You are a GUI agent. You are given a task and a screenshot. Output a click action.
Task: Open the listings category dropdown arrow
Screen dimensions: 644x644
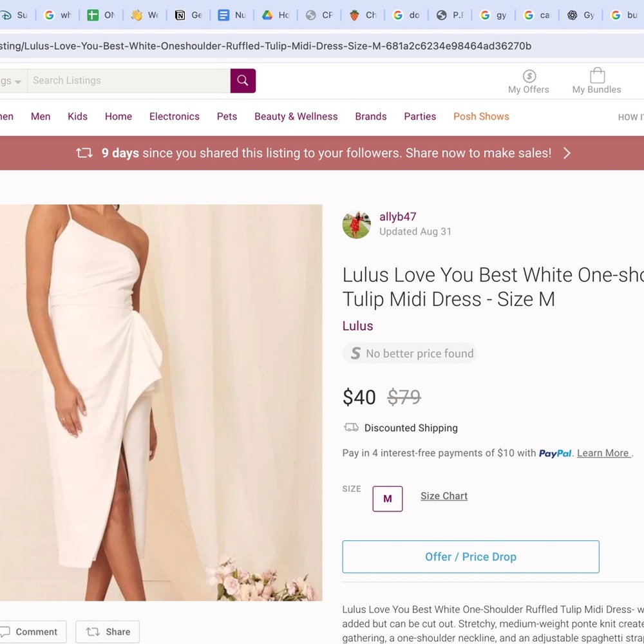pyautogui.click(x=17, y=82)
